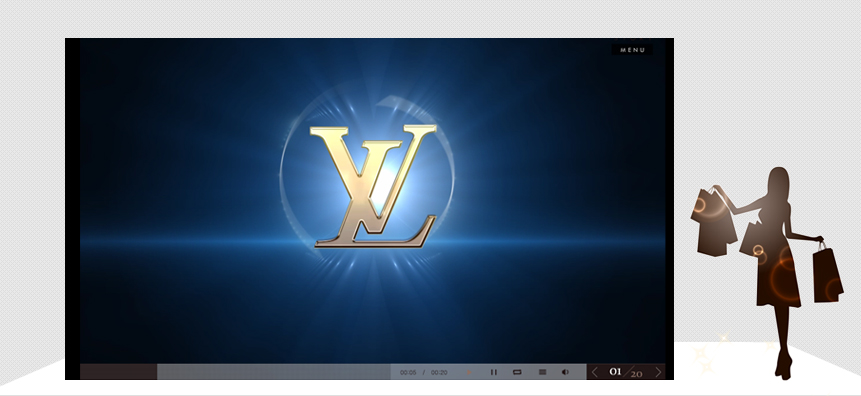
Task: Click the 00:20 total duration label
Action: tap(439, 372)
